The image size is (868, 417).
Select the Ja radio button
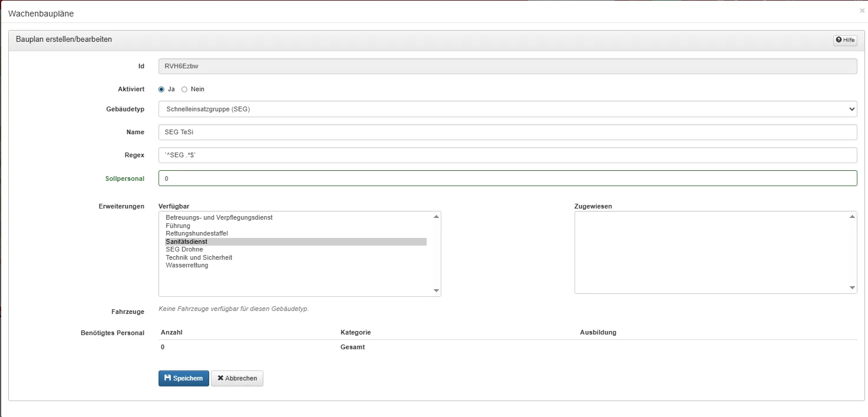coord(161,90)
